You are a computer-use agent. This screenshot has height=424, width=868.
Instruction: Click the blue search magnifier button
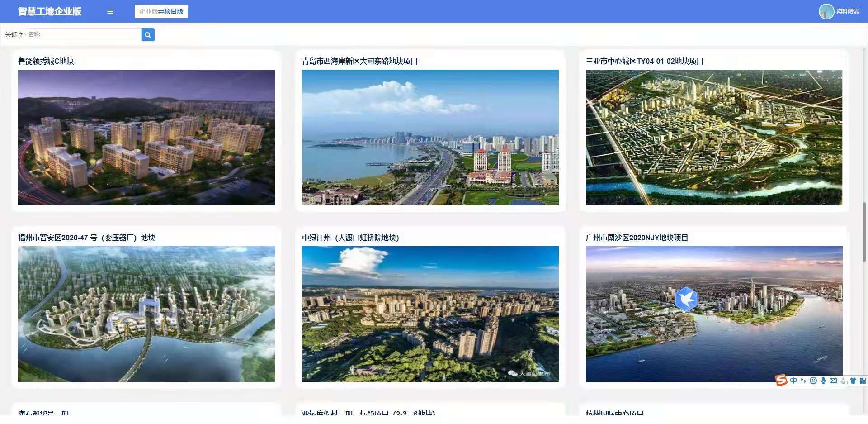(148, 35)
